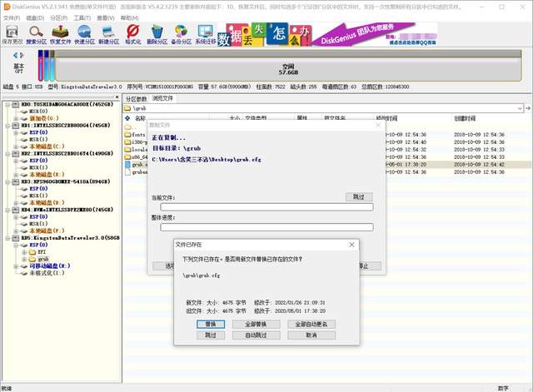Image resolution: width=533 pixels, height=392 pixels.
Task: Click the 快速分区 quick partition icon
Action: coord(84,35)
